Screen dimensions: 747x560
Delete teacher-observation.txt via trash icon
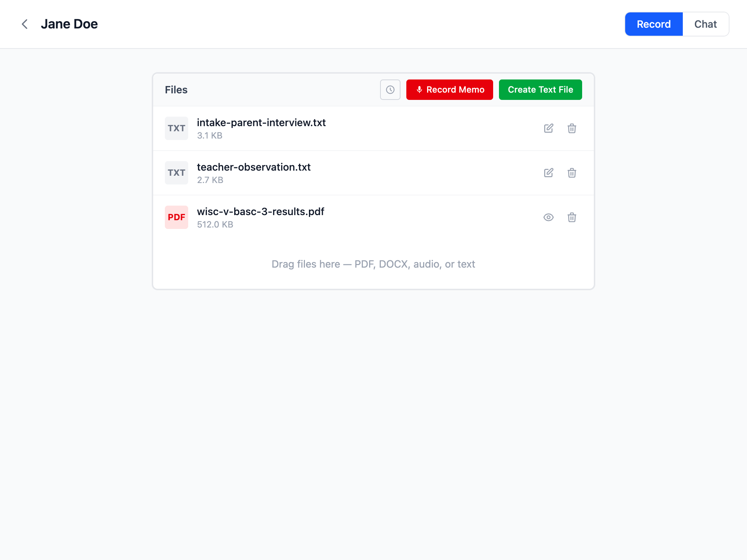572,173
